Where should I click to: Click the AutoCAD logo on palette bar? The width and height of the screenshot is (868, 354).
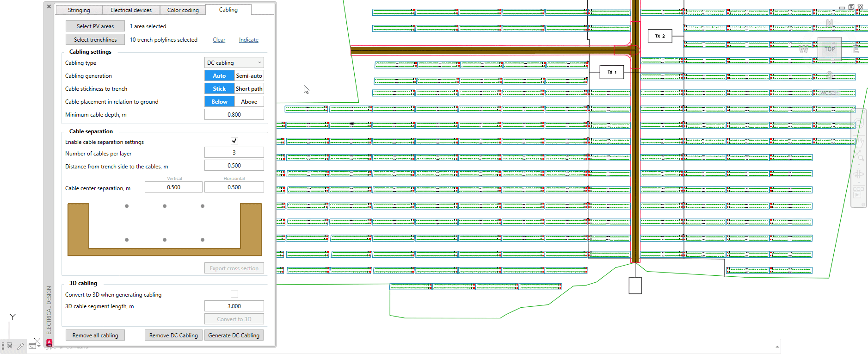tap(49, 343)
